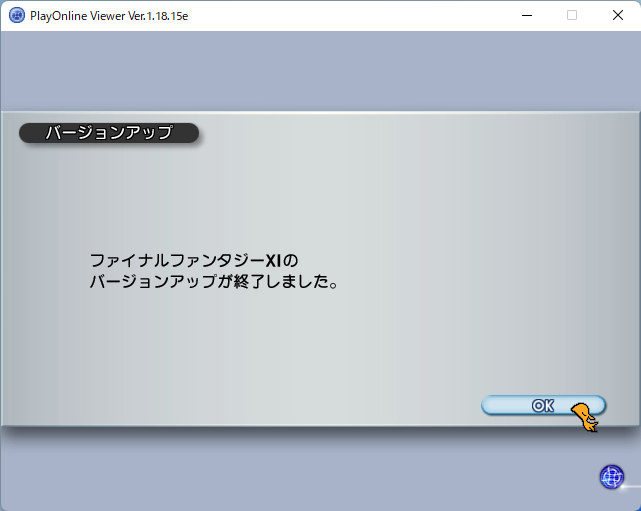Minimize the PlayOnline Viewer window
The width and height of the screenshot is (641, 511).
point(527,16)
